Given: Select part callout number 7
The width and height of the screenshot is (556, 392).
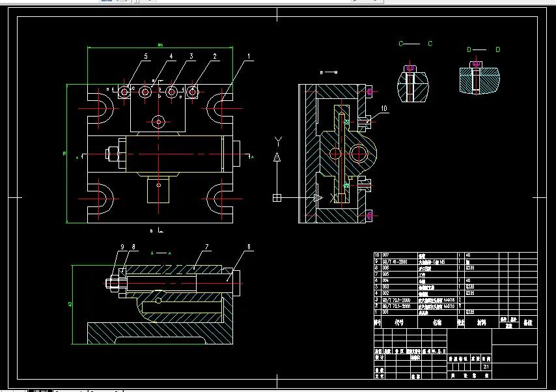Looking at the screenshot, I should click(x=207, y=247).
